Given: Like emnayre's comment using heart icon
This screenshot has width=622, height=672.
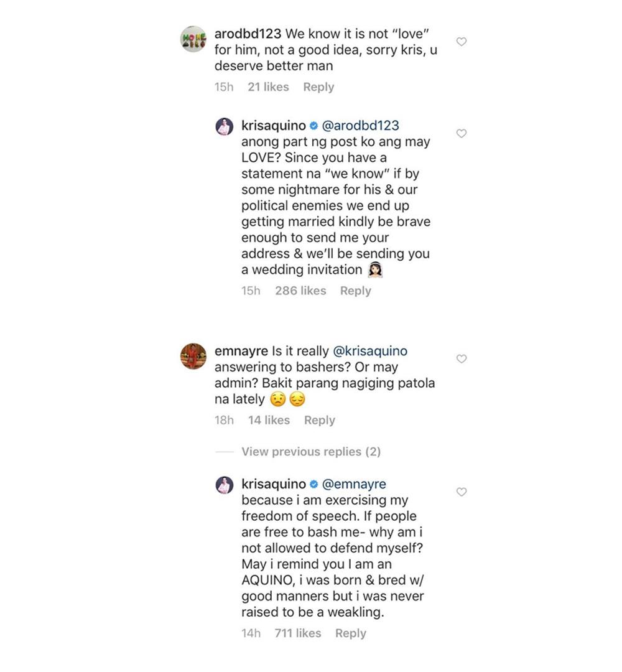Looking at the screenshot, I should [462, 359].
